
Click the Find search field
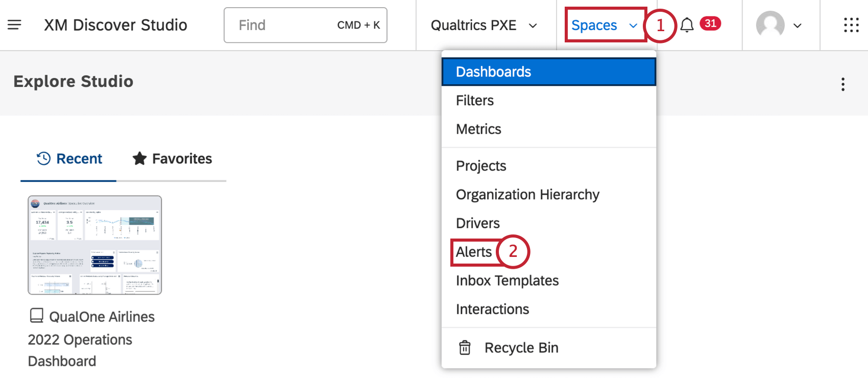point(305,25)
